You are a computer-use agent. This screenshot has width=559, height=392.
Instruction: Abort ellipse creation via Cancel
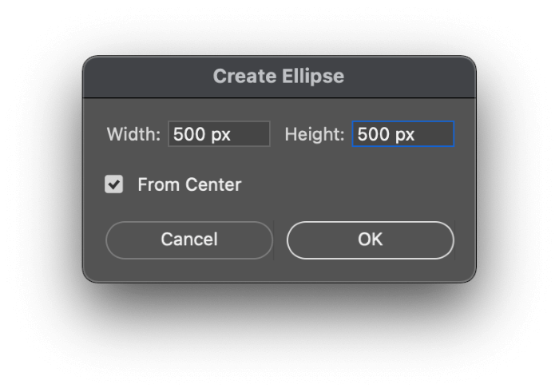coord(189,240)
